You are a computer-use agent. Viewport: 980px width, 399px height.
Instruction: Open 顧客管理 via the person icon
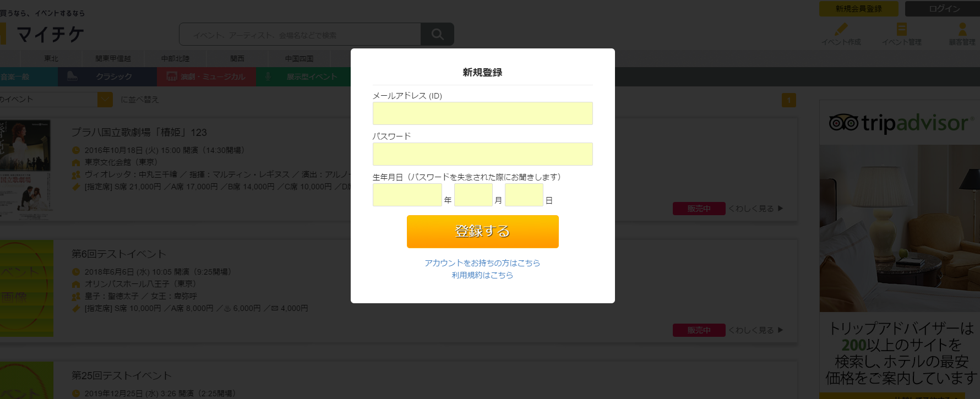[x=962, y=29]
